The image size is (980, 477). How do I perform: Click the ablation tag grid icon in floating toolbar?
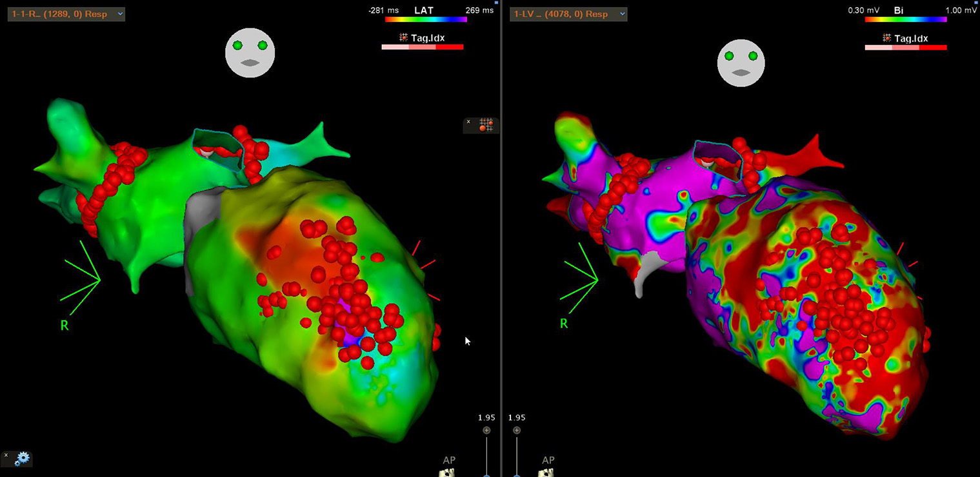tap(486, 125)
